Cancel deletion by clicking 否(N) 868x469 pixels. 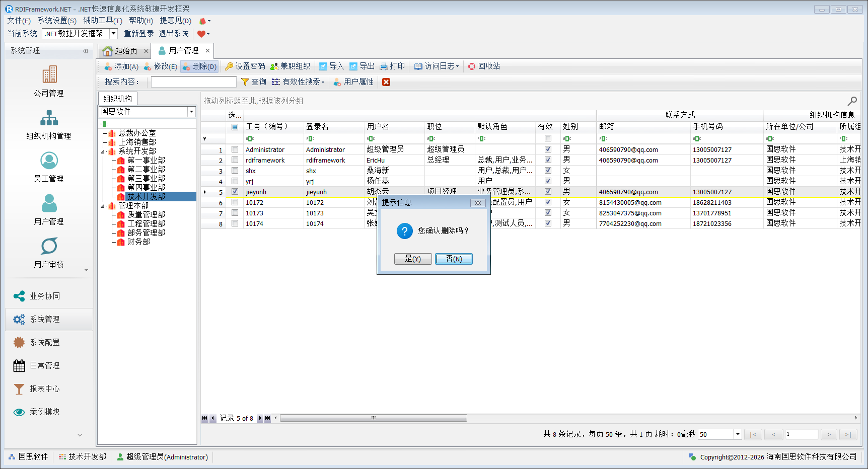454,259
